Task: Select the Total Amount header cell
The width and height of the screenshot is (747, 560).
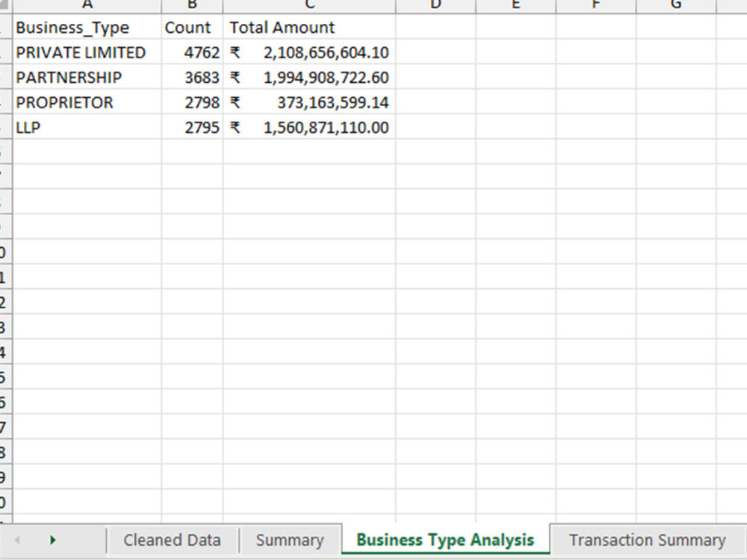Action: pyautogui.click(x=309, y=27)
